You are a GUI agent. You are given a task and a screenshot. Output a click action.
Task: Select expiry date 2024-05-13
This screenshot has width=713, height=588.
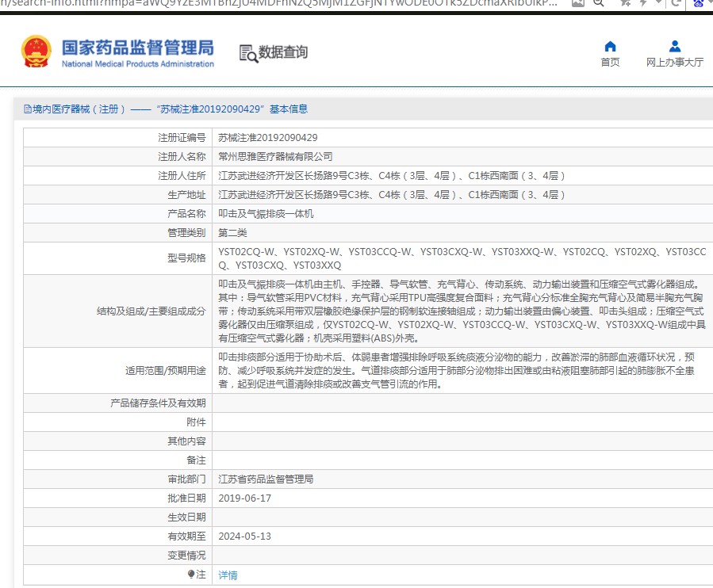click(x=244, y=536)
